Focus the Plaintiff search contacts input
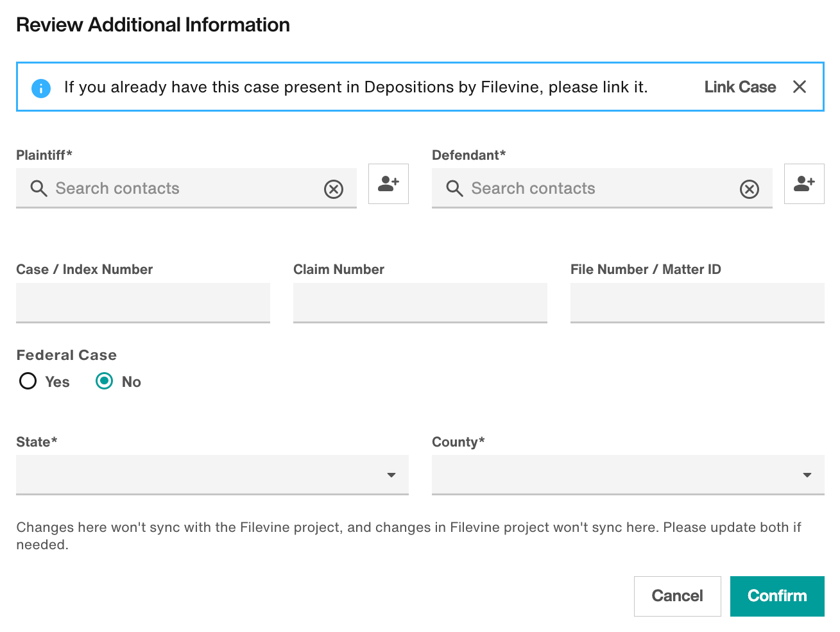Viewport: 840px width, 632px height. coord(186,188)
